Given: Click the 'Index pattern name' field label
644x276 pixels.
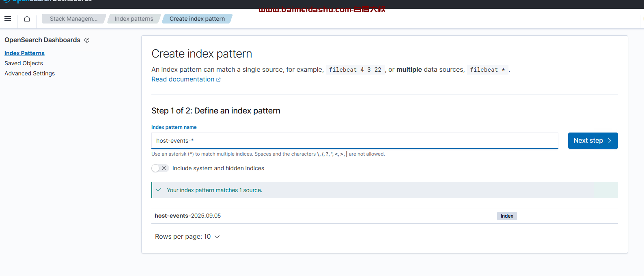Looking at the screenshot, I should (174, 127).
